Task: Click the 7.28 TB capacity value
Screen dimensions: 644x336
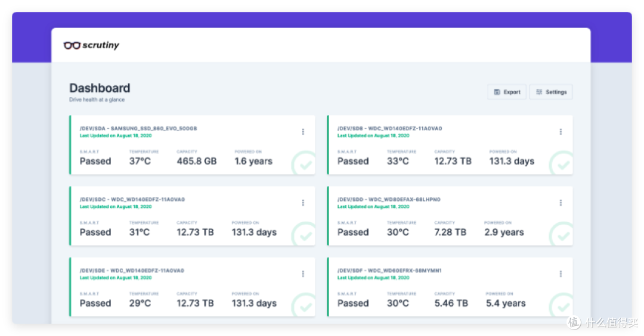Action: [x=451, y=232]
